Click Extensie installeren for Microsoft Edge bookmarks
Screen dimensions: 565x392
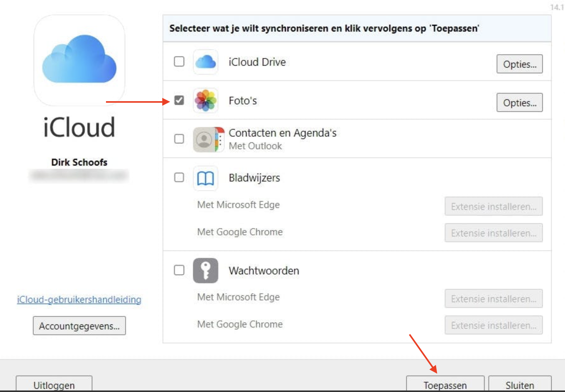(x=493, y=206)
